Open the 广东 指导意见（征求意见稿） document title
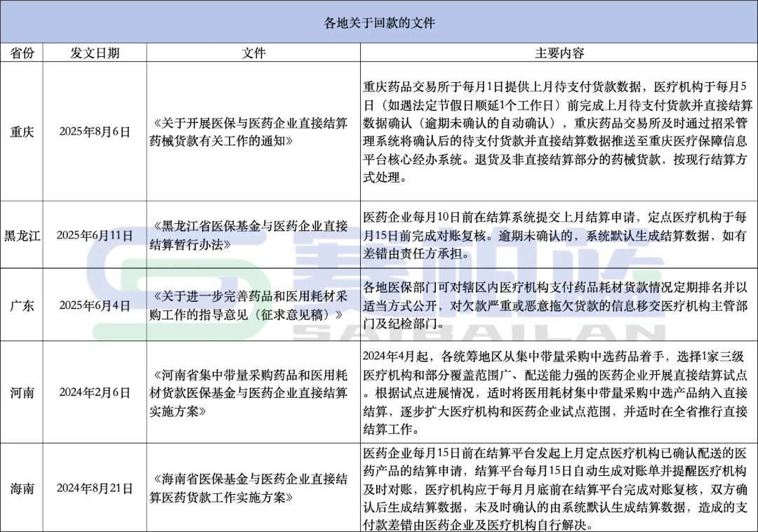This screenshot has height=532, width=758. coord(252,306)
